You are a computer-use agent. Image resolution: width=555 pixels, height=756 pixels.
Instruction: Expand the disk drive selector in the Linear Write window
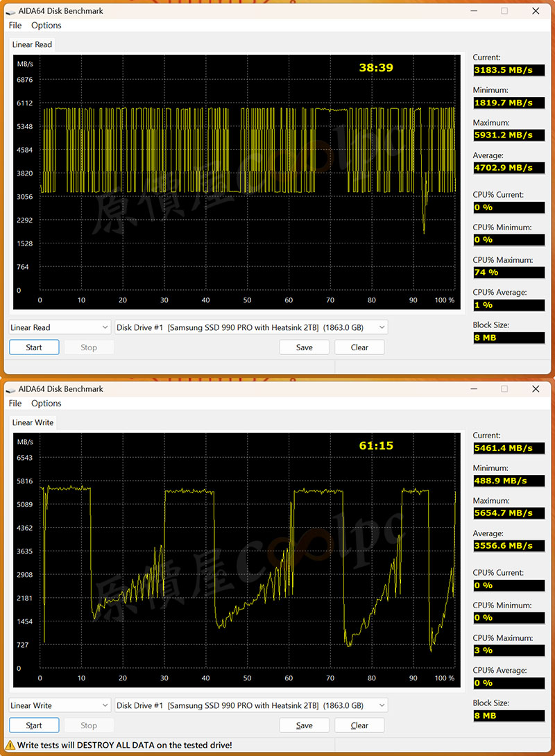250,705
